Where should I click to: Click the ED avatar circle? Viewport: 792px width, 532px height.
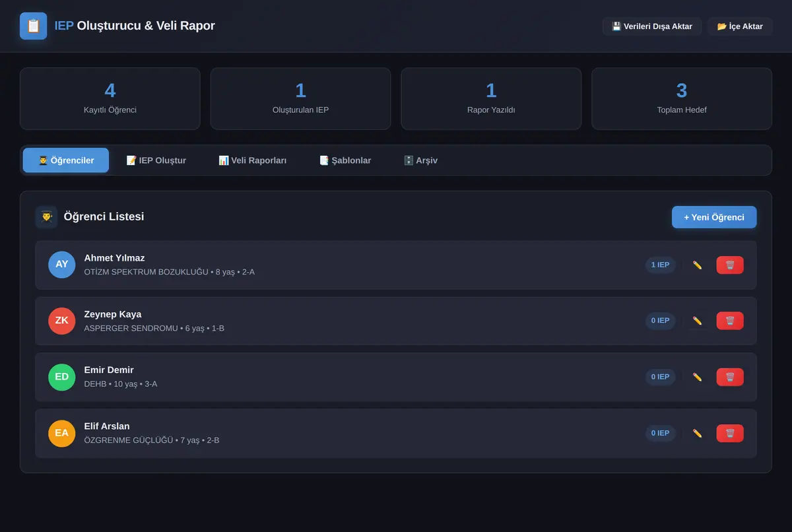tap(62, 377)
